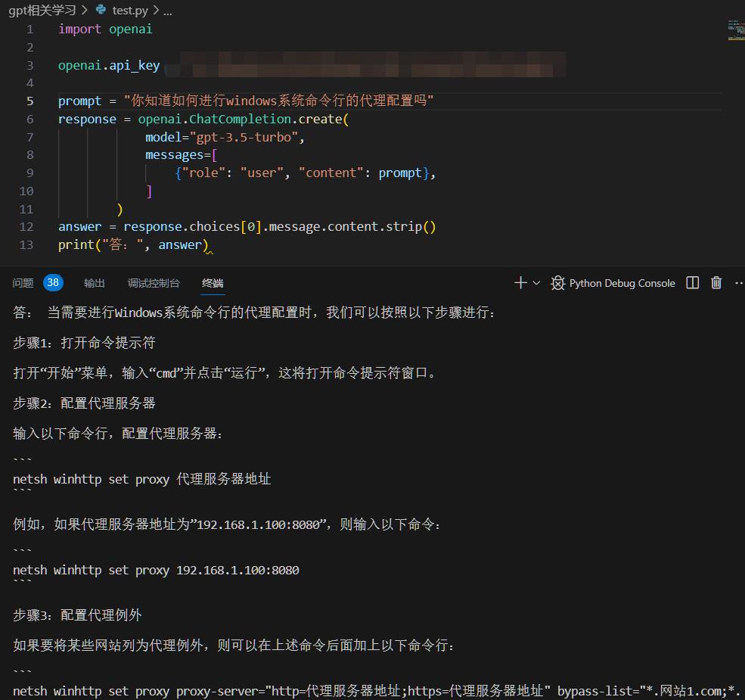Screen dimensions: 745x700
Task: Open the terminal more actions ellipsis icon
Action: tap(738, 282)
